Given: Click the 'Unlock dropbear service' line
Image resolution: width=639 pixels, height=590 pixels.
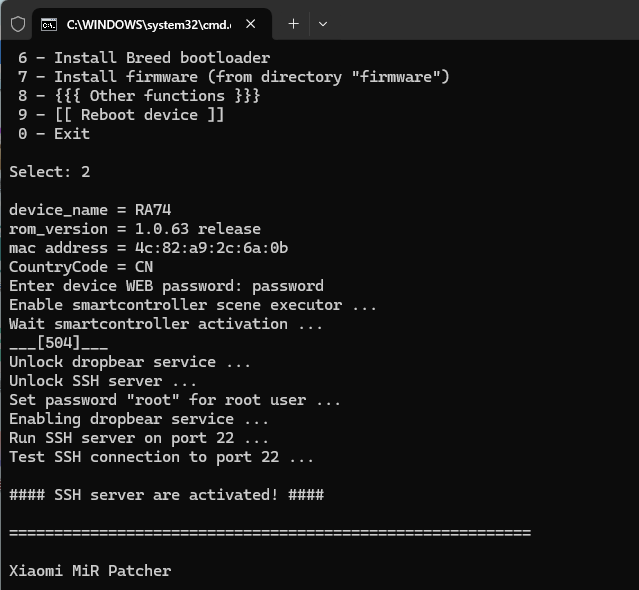Looking at the screenshot, I should coord(130,362).
